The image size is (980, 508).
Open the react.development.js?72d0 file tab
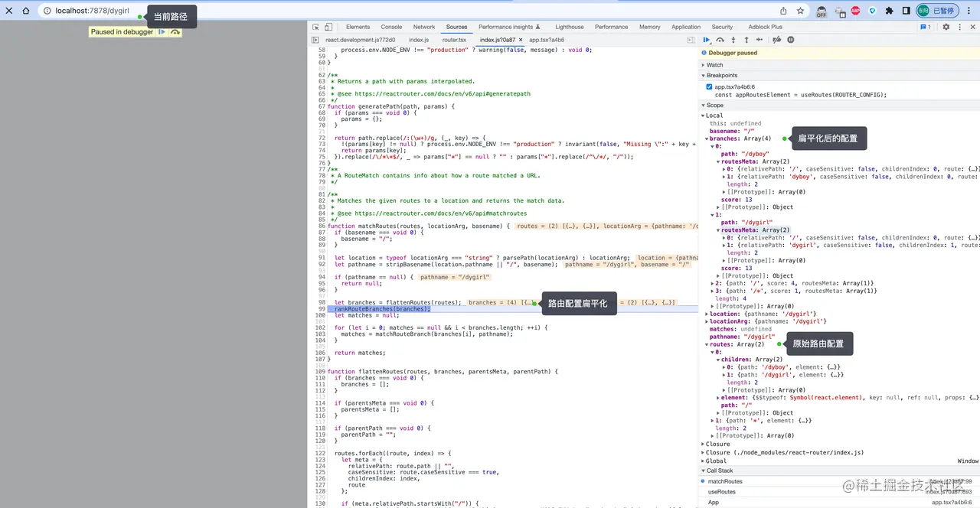[361, 40]
